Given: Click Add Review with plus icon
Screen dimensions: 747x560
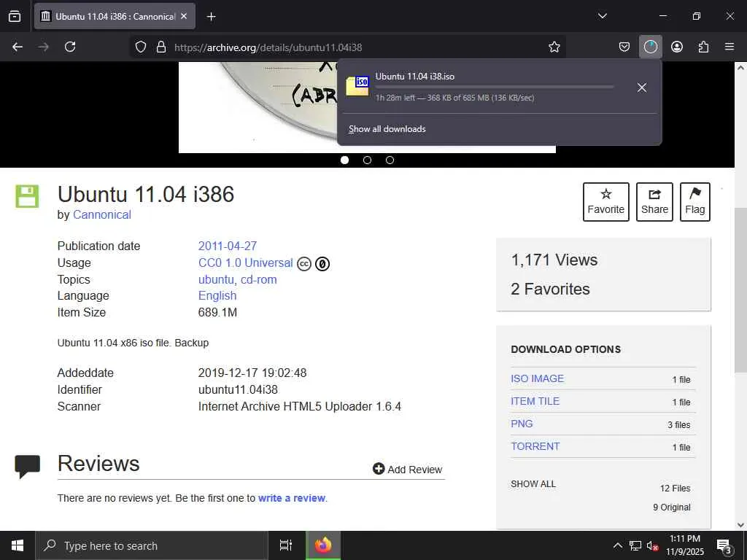Looking at the screenshot, I should (407, 470).
